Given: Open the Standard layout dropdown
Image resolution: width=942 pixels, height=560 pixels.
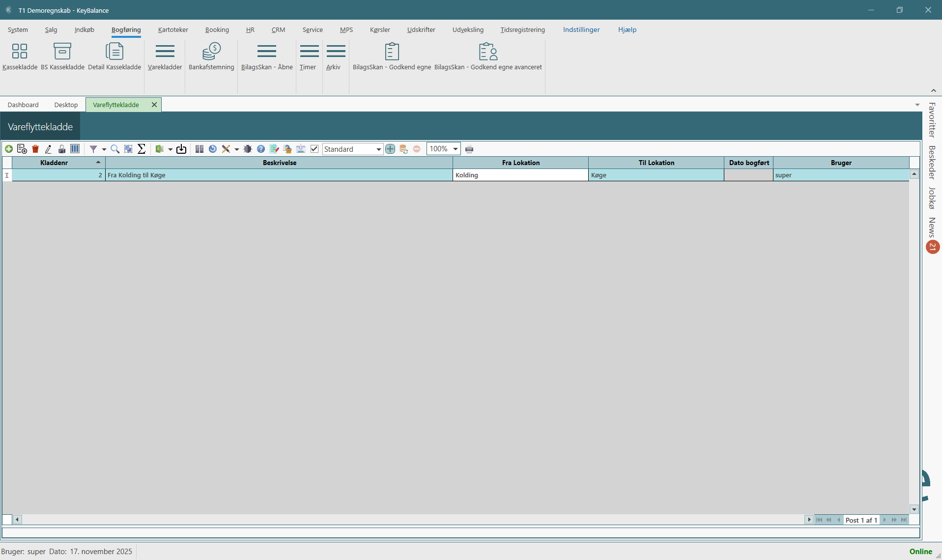Looking at the screenshot, I should 378,149.
